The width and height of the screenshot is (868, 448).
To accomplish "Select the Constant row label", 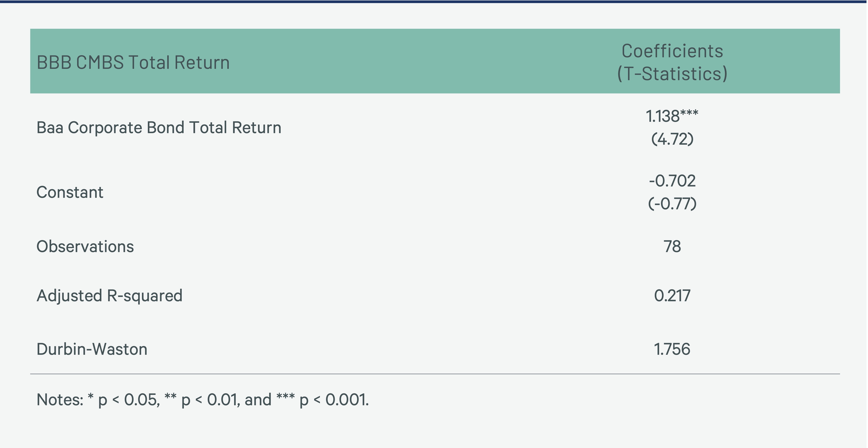I will point(70,193).
